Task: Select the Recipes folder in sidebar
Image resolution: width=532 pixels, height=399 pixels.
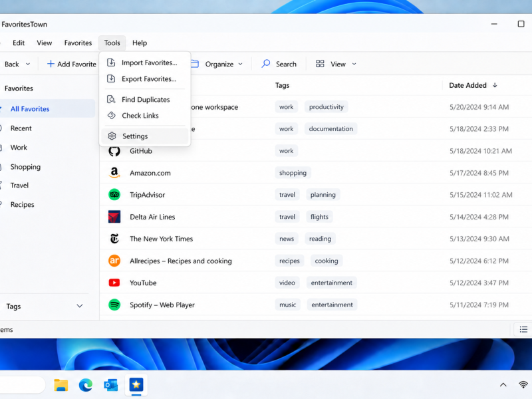Action: tap(23, 205)
